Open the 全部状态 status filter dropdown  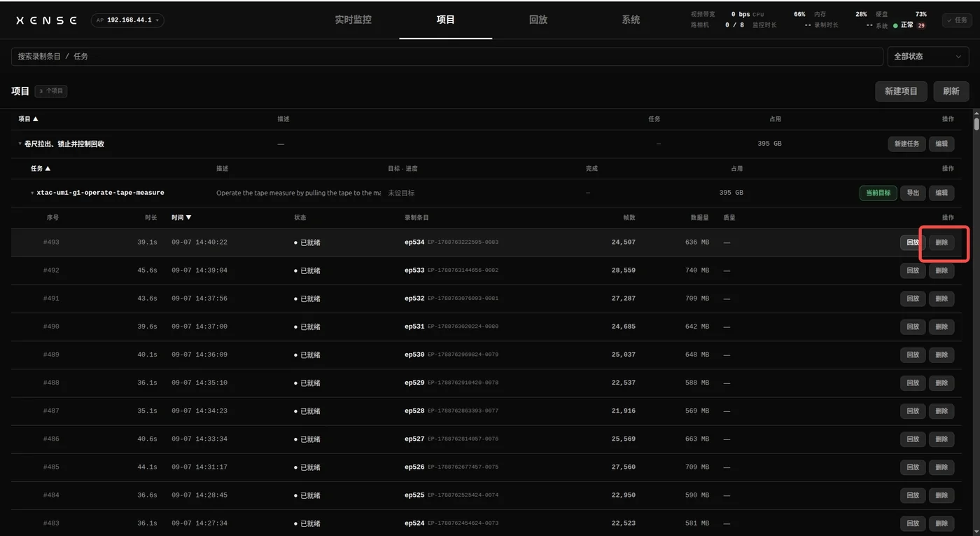coord(928,56)
